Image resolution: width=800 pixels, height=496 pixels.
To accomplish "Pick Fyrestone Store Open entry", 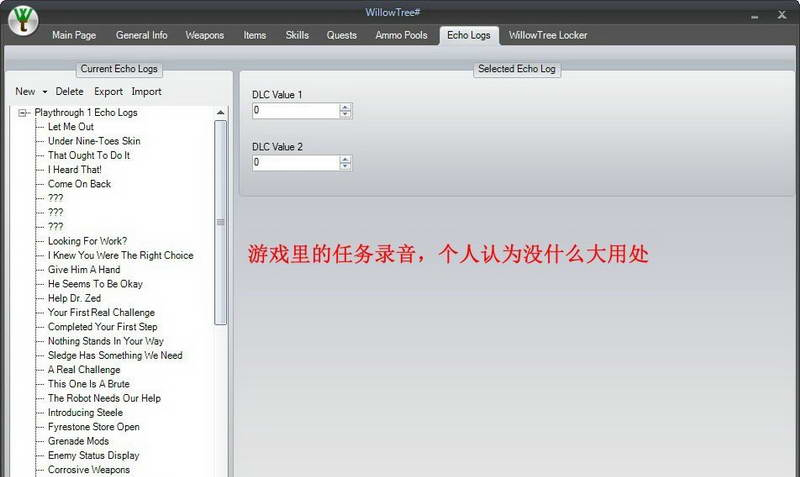I will click(93, 427).
